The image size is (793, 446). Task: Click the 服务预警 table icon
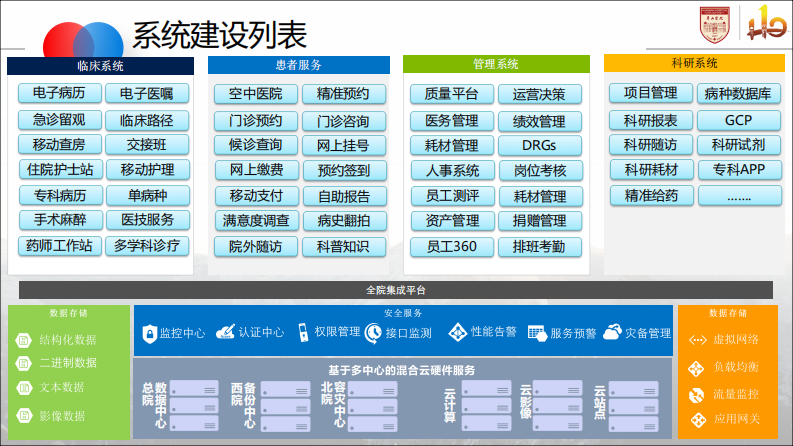coord(537,333)
